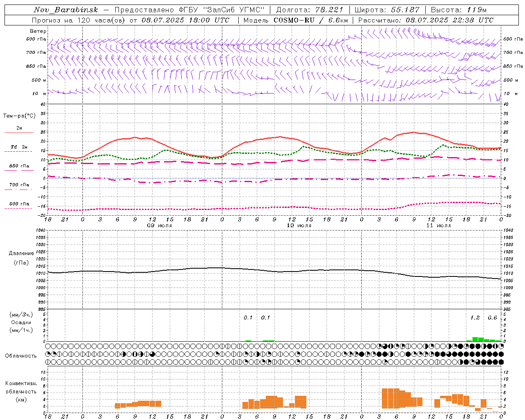Image resolution: width=525 pixels, height=420 pixels.
Task: Click the "Осадки" precipitation label
Action: (x=21, y=322)
